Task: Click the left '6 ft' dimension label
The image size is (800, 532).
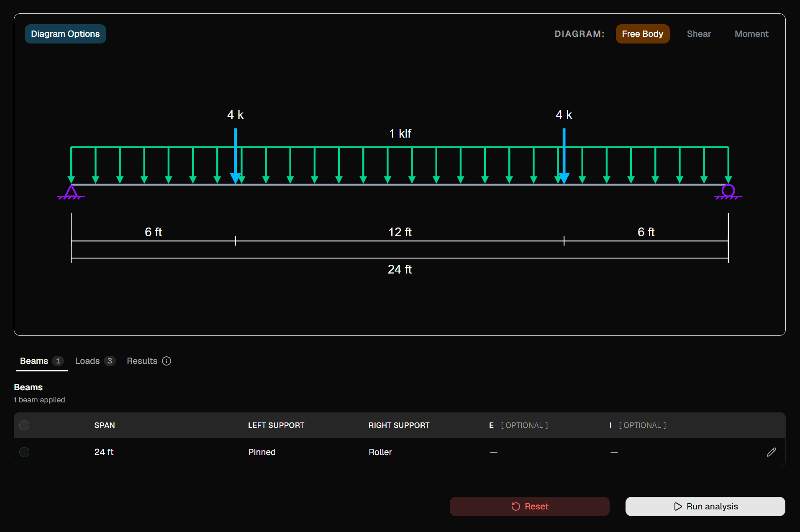Action: pos(153,232)
